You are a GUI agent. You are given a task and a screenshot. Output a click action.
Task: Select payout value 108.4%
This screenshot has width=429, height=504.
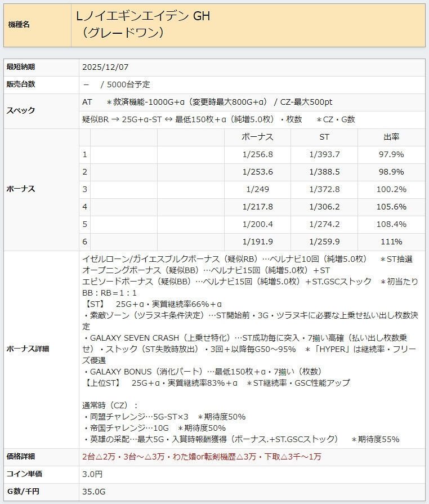[x=391, y=224]
